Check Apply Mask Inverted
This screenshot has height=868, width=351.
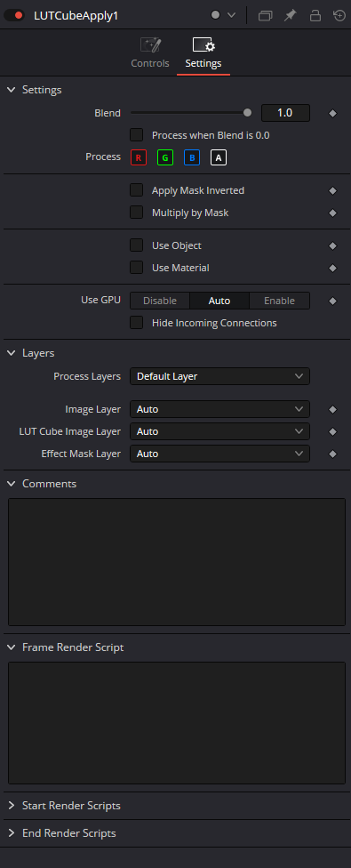(136, 190)
